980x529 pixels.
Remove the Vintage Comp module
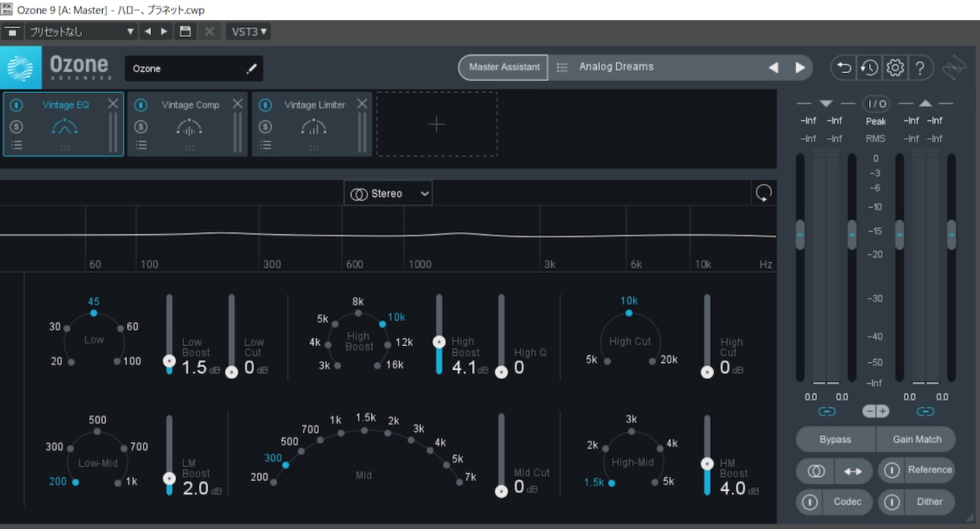(x=238, y=104)
